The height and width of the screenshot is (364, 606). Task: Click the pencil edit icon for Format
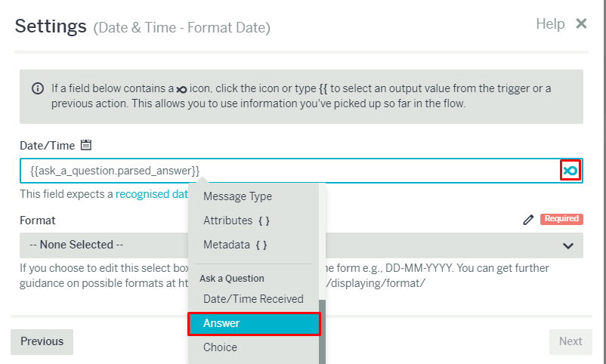(x=528, y=220)
